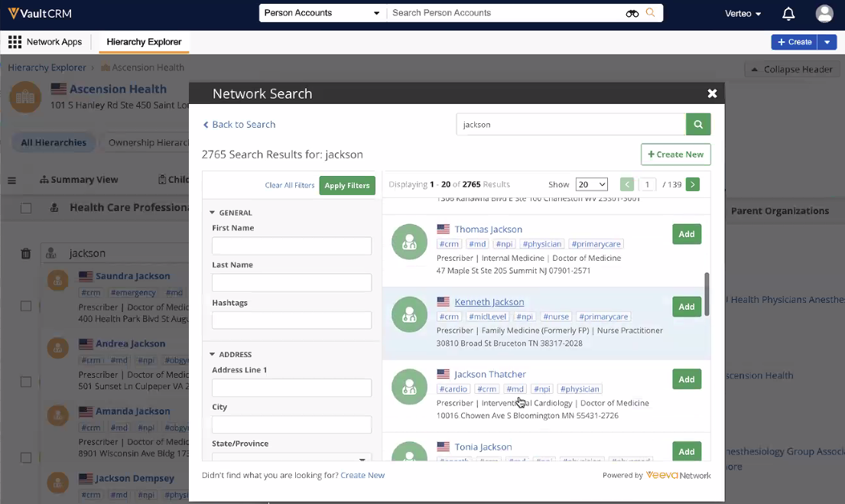Open the notifications bell
The image size is (845, 504).
click(x=788, y=14)
